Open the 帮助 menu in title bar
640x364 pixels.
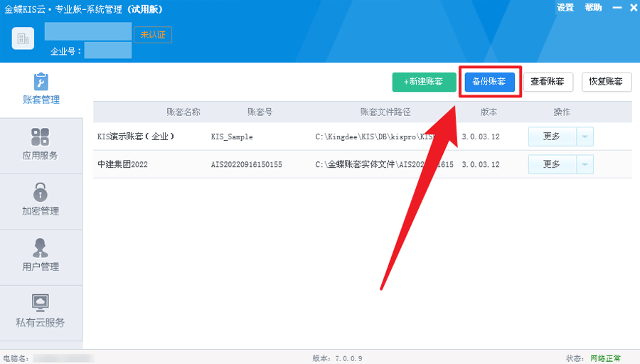pyautogui.click(x=593, y=8)
